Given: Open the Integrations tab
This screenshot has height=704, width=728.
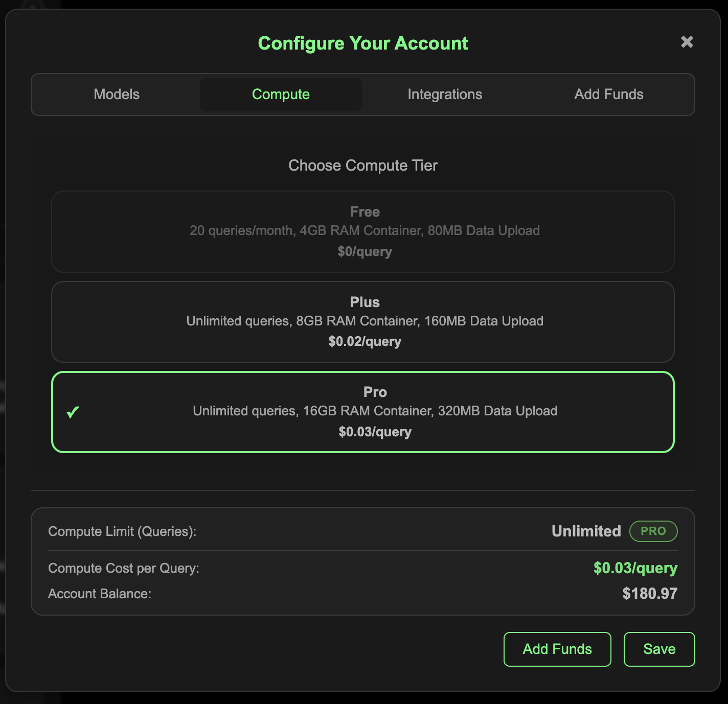Looking at the screenshot, I should 445,94.
